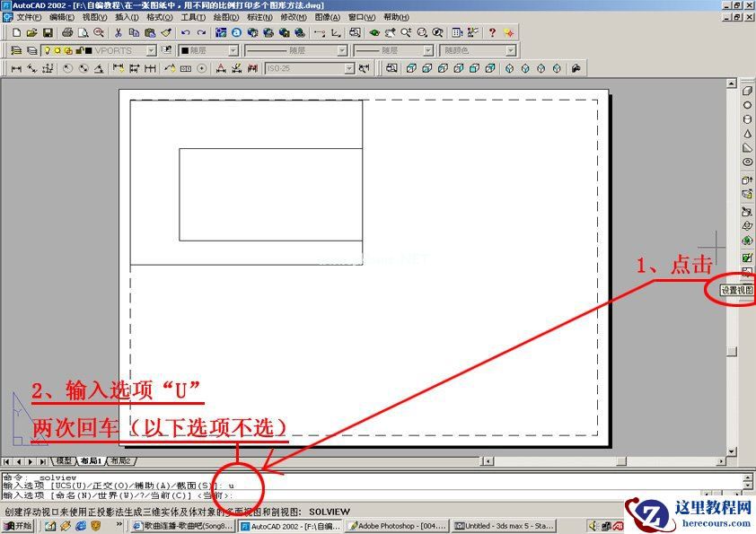
Task: Switch to Untitled - 3ds max 5 taskbar button
Action: (x=505, y=525)
